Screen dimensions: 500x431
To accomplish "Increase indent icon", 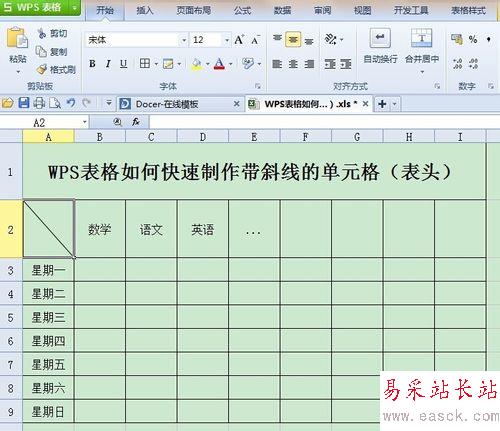I will (x=346, y=64).
